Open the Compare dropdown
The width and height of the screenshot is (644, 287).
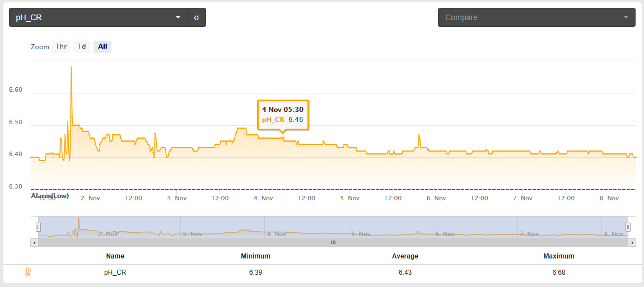[x=537, y=17]
